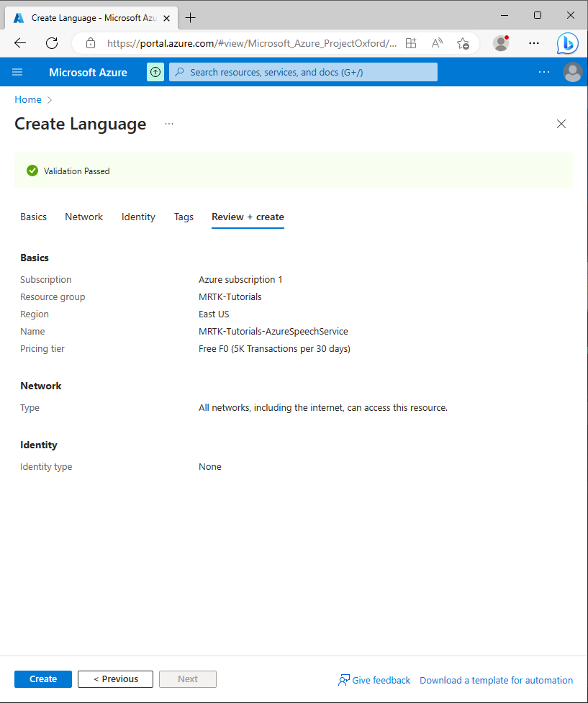Open the Bing sidebar icon
588x703 pixels.
click(567, 43)
